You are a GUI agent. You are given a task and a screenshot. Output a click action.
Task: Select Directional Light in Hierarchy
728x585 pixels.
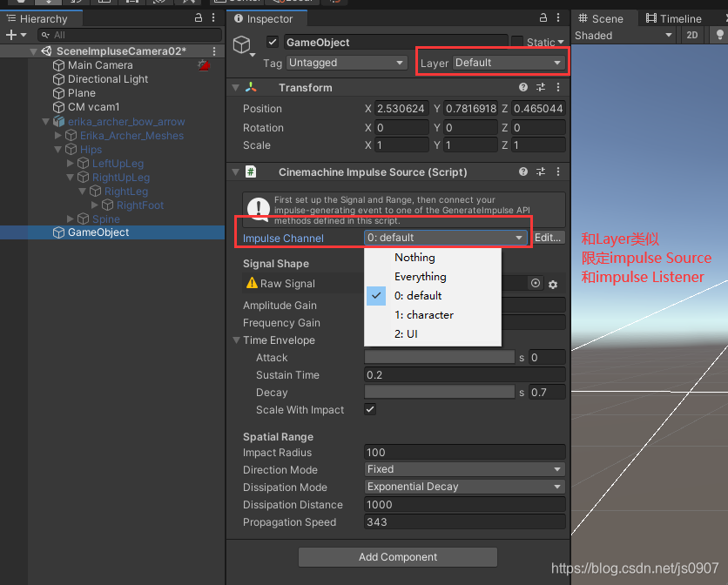tap(108, 79)
